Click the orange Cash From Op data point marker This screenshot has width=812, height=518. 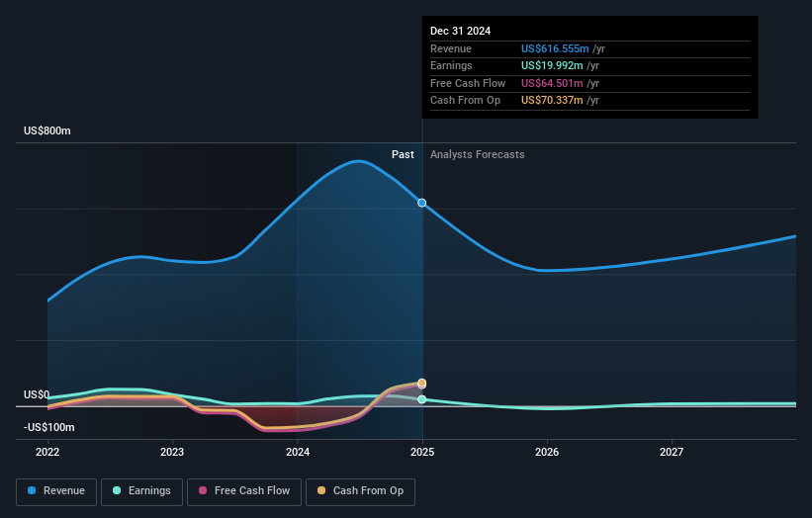click(422, 383)
